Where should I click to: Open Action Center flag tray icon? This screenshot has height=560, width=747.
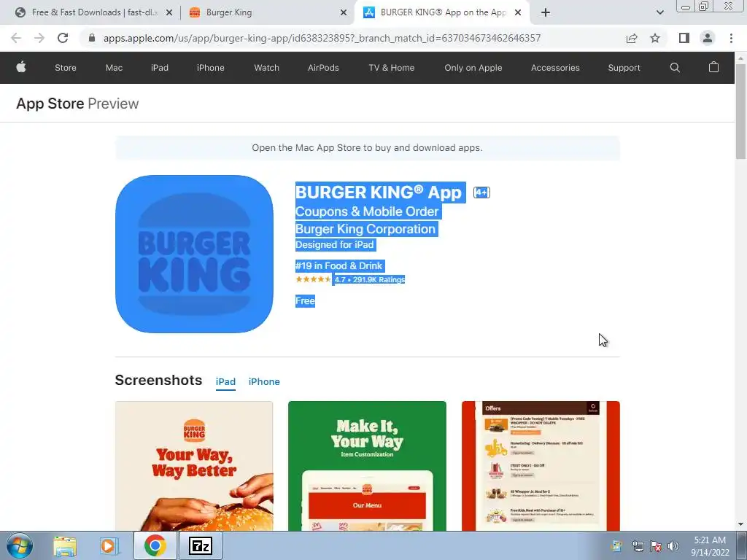pos(656,546)
